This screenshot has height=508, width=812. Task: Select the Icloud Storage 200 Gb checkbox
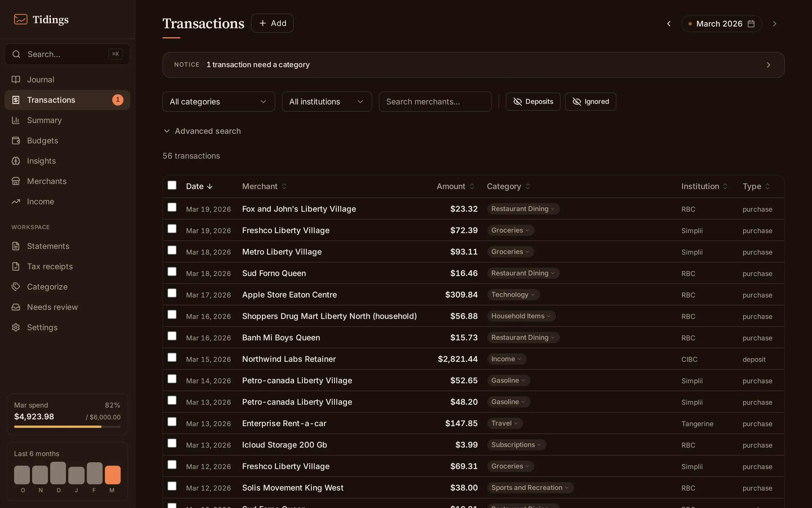coord(172,443)
